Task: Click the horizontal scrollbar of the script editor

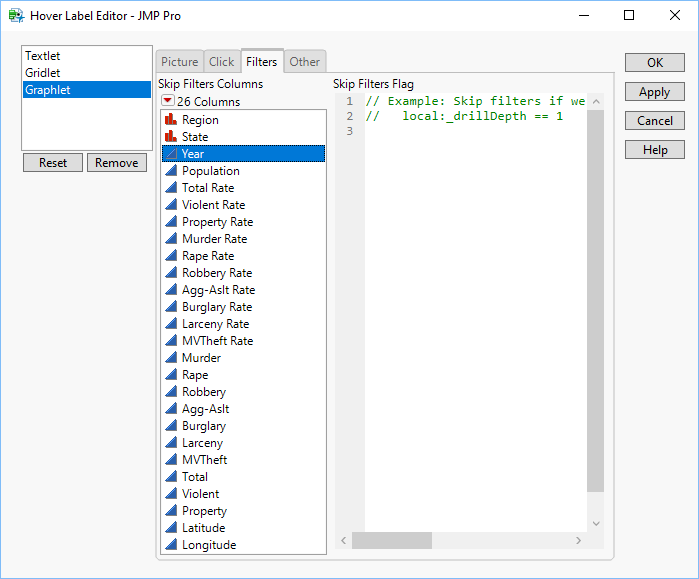Action: [392, 540]
